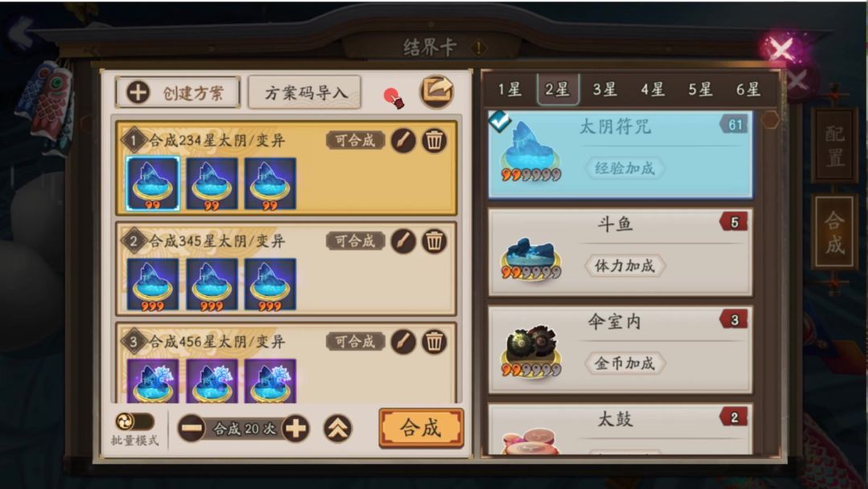Expand options with double chevron up icon
The width and height of the screenshot is (868, 489).
click(338, 428)
